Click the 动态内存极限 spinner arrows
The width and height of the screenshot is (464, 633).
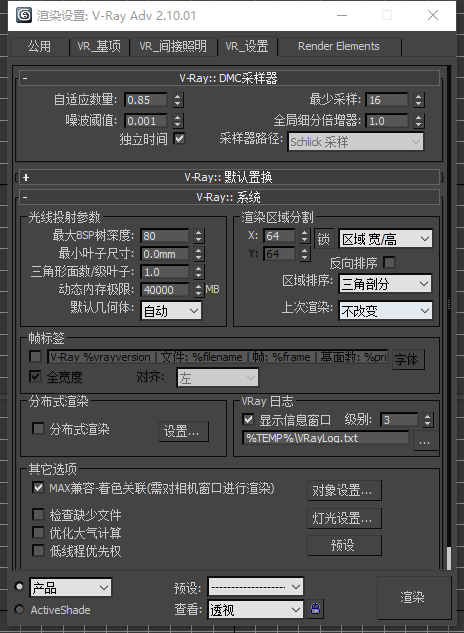pyautogui.click(x=198, y=289)
